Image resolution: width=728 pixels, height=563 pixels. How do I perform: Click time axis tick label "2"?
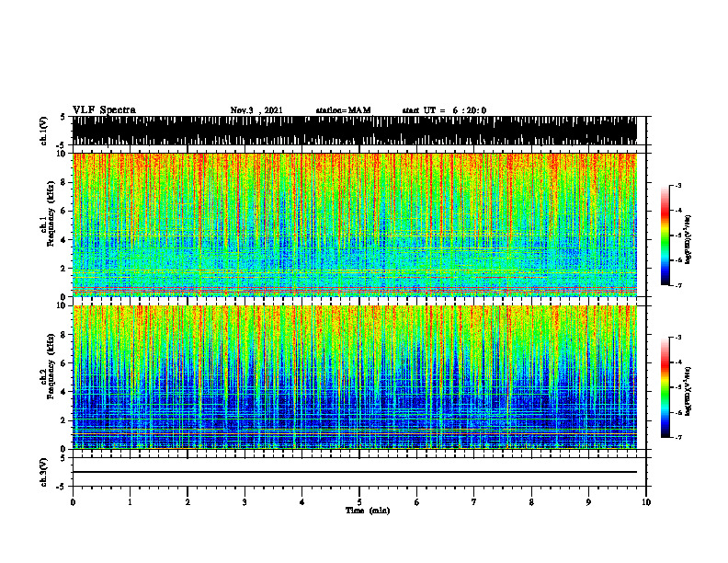tap(188, 502)
